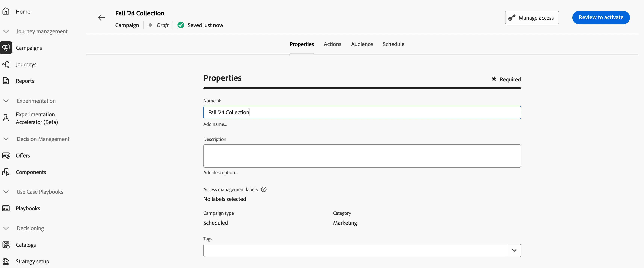Open Journeys icon in sidebar

point(6,64)
